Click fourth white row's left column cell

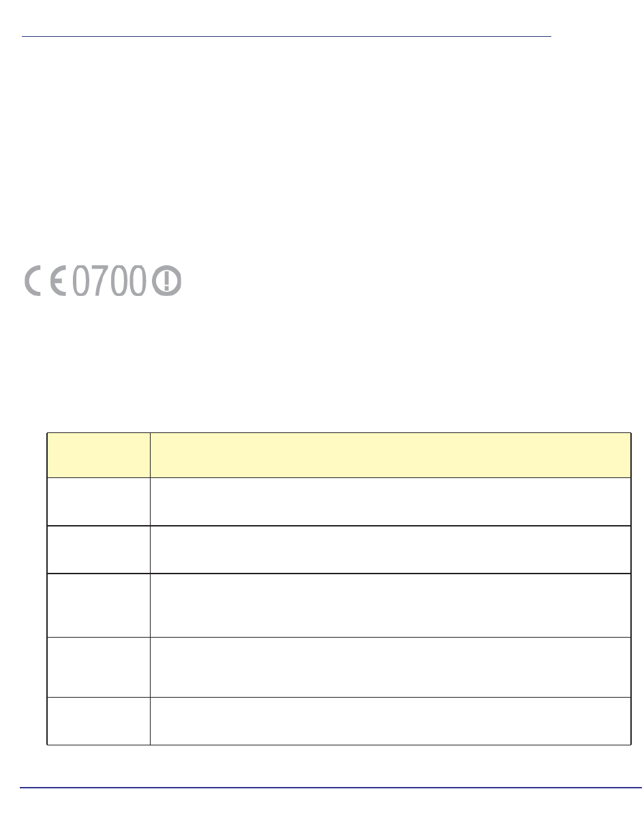tap(98, 667)
